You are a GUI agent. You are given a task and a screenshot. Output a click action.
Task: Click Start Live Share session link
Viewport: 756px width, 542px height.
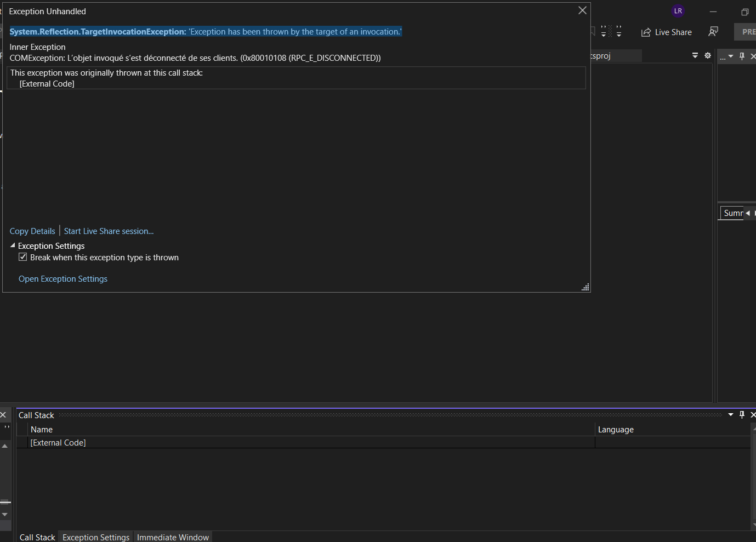tap(108, 231)
